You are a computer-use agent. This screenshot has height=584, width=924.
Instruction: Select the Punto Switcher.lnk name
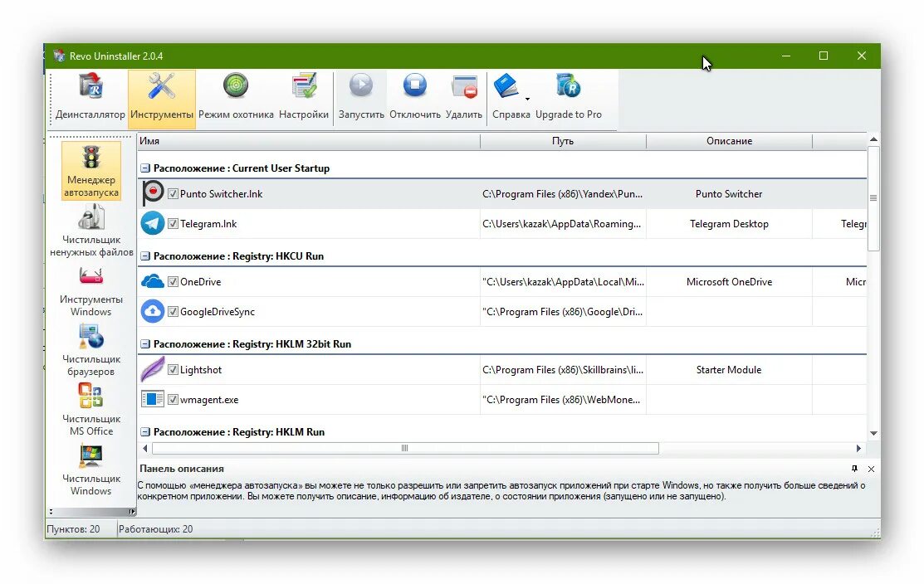221,193
